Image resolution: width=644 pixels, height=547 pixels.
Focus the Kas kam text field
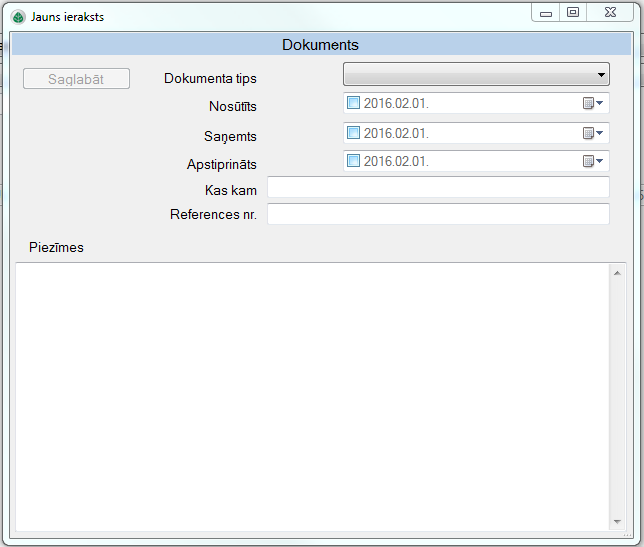(x=438, y=188)
